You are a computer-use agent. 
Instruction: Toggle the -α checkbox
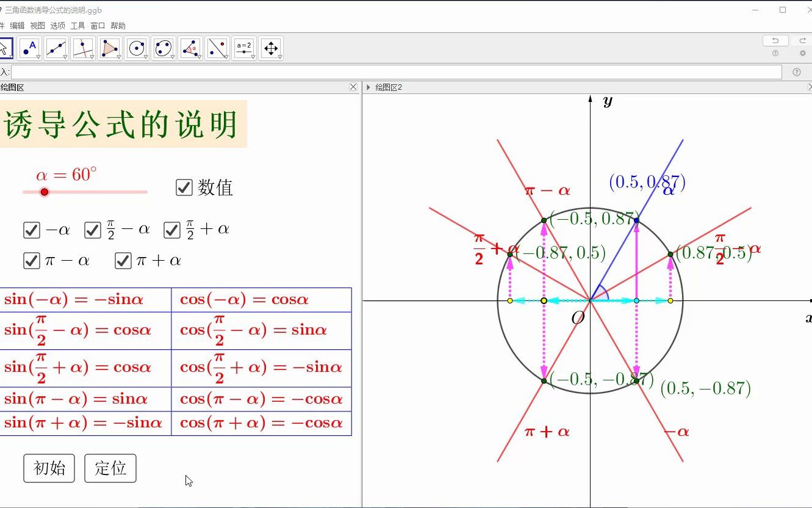point(32,230)
